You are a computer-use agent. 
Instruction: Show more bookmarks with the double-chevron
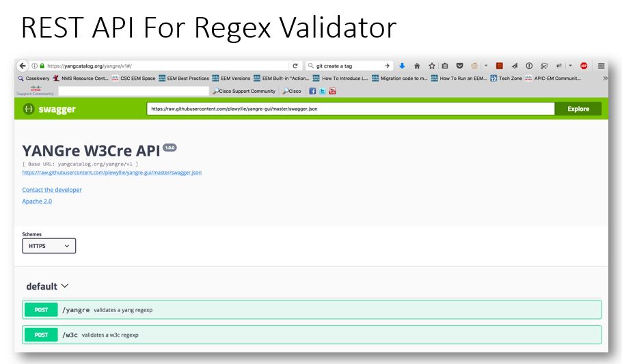605,79
